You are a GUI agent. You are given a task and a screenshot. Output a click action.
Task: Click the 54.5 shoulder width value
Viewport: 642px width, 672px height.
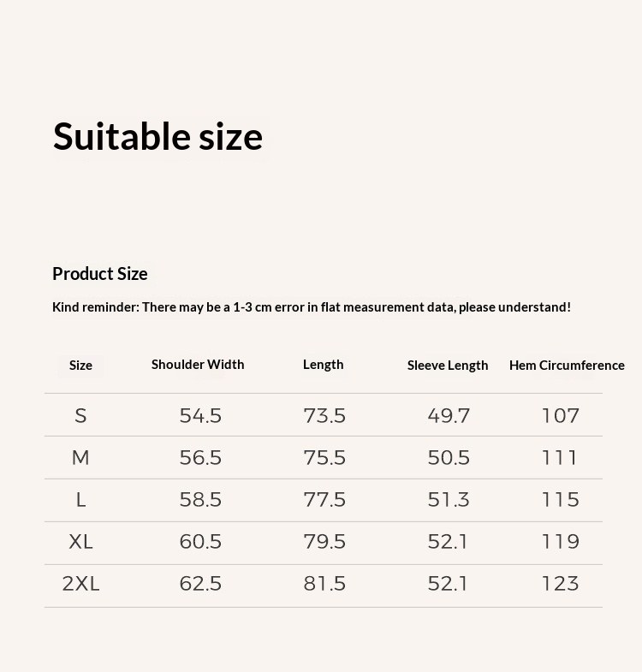click(200, 416)
